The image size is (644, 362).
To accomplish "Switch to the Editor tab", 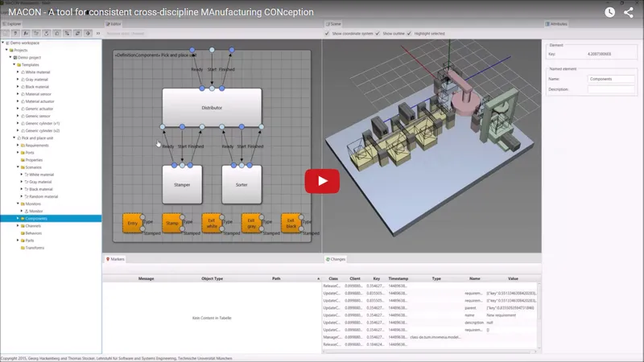I will [x=114, y=24].
